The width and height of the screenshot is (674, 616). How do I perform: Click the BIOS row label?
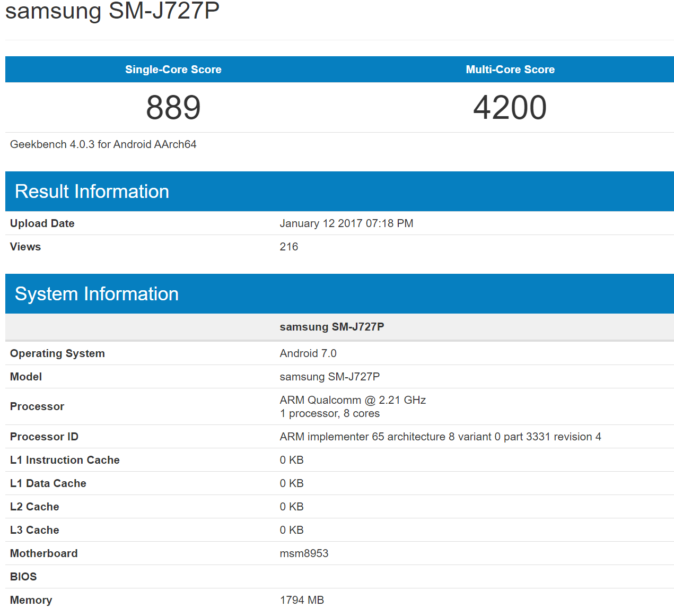pos(23,577)
